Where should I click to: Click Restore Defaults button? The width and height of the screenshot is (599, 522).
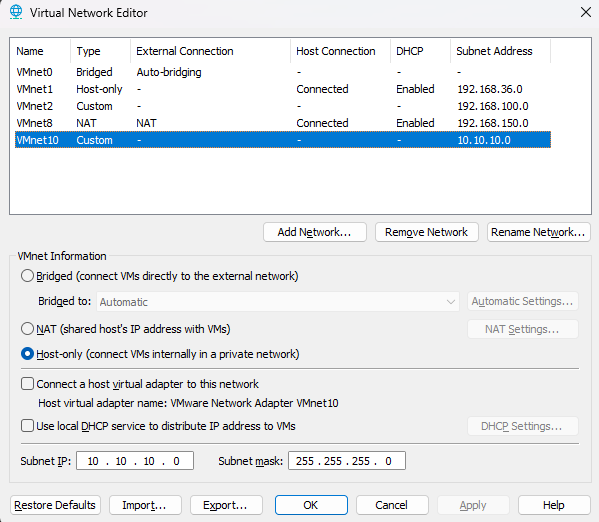(x=55, y=505)
